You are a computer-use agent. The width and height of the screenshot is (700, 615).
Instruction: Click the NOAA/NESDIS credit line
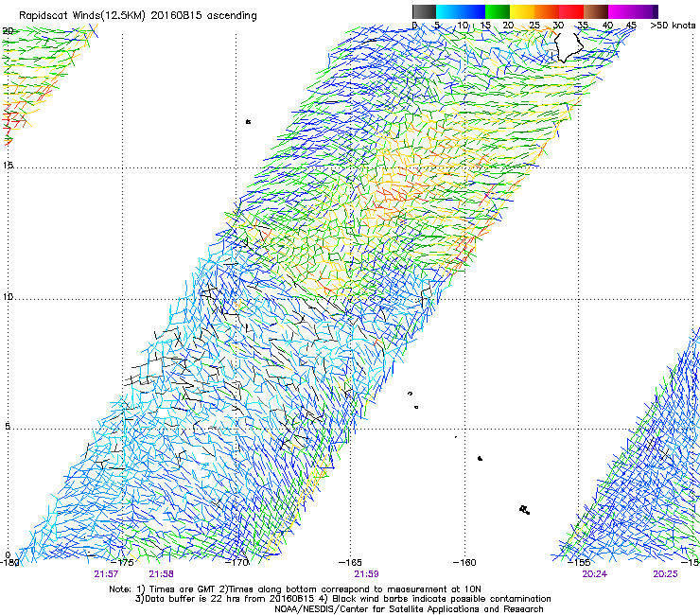point(409,609)
